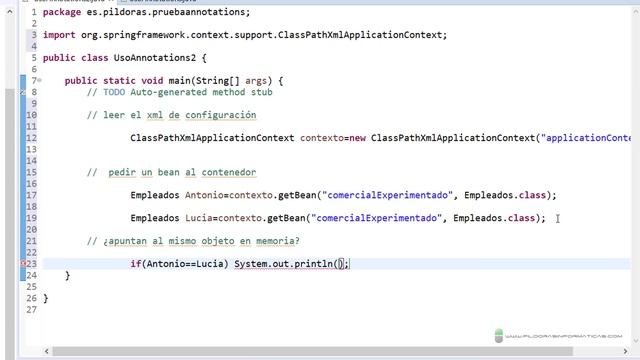The image size is (640, 360).
Task: Collapse the main method fold marker on line 7
Action: (40, 80)
